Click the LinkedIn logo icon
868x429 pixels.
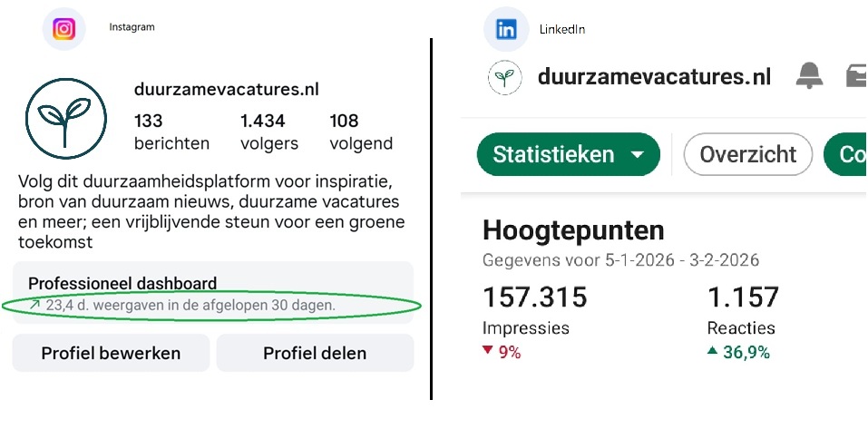click(506, 29)
